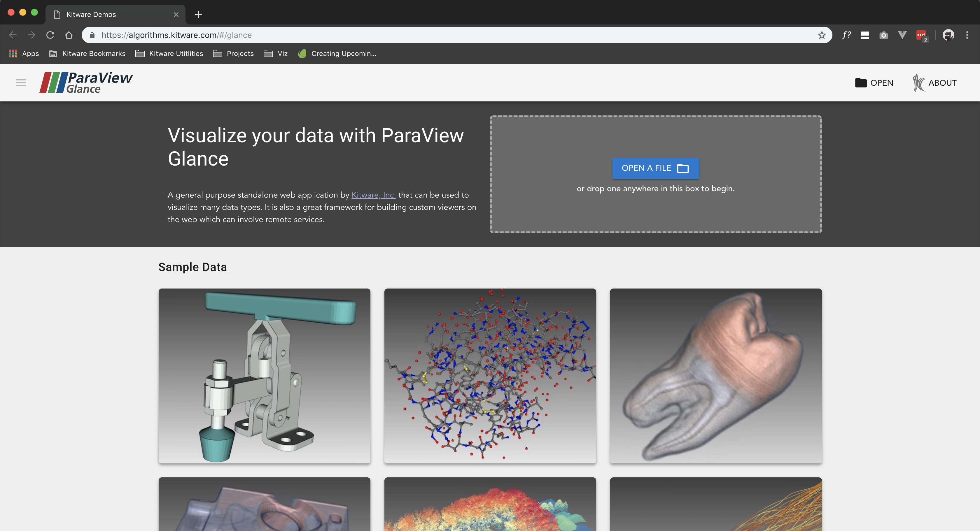The height and width of the screenshot is (531, 980).
Task: Load the tooth volume sample
Action: click(x=715, y=376)
